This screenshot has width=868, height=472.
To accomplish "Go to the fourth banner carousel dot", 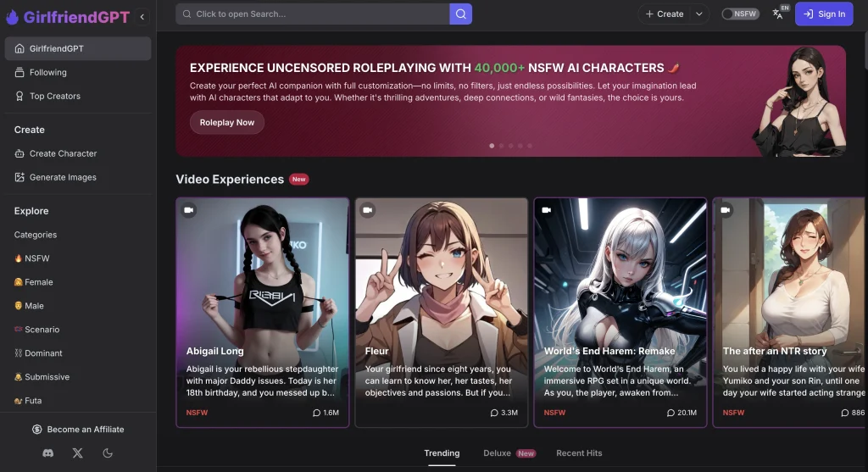I will click(520, 146).
